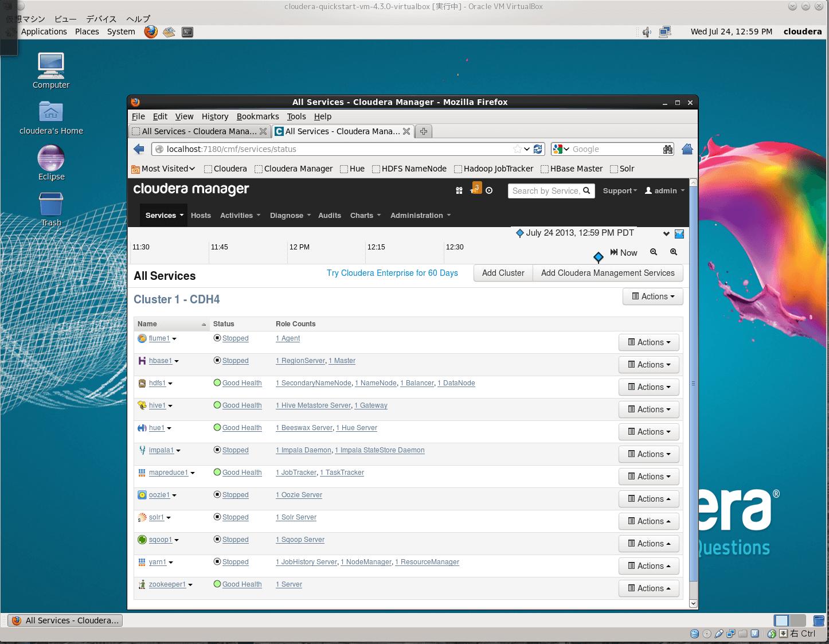Click the hbase1 service icon

click(142, 361)
